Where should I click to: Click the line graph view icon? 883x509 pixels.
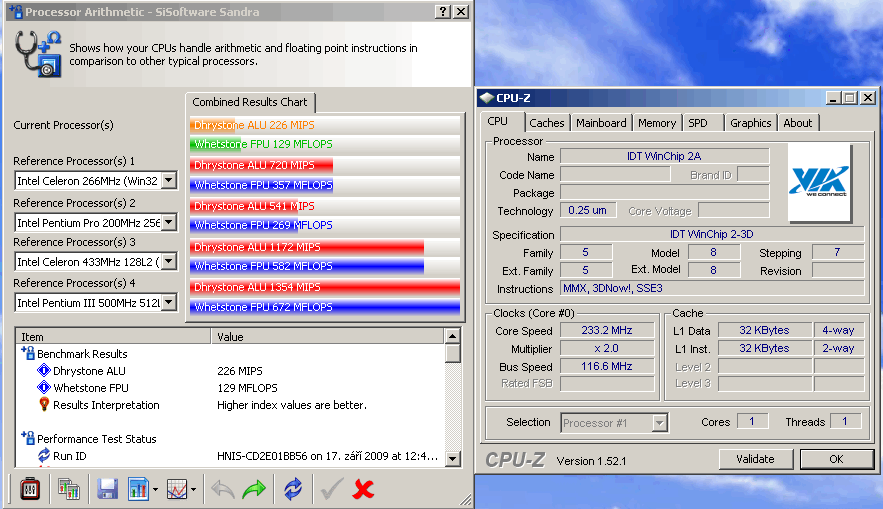click(x=177, y=489)
